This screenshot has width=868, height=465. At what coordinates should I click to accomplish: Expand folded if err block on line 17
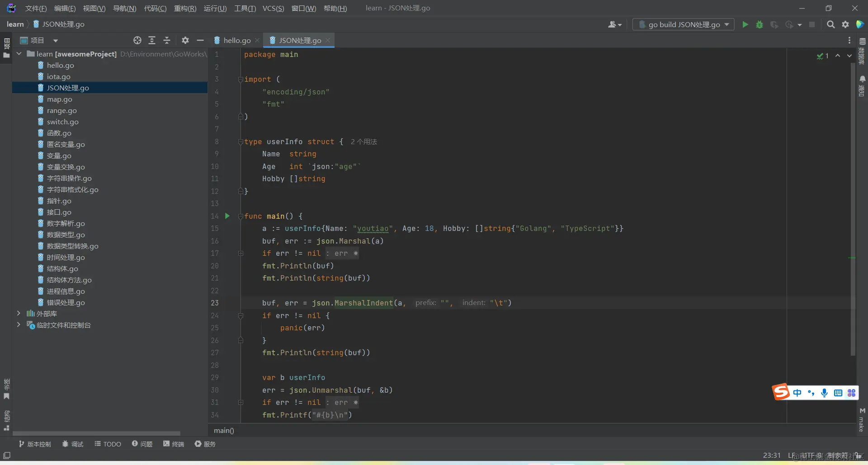[x=241, y=254]
